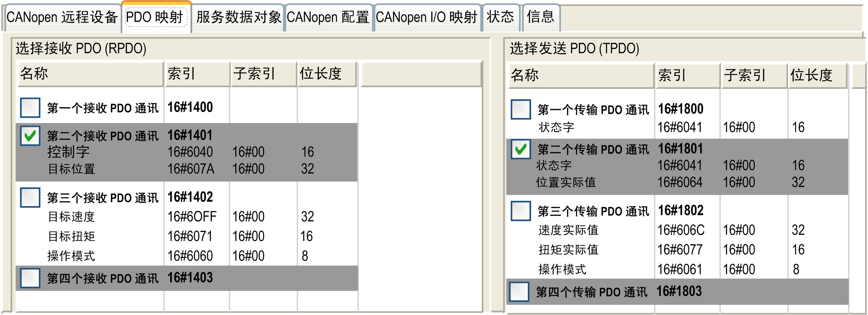The image size is (868, 315).
Task: Enable the 第四个接收 PDO 通讯 checkbox
Action: point(30,278)
